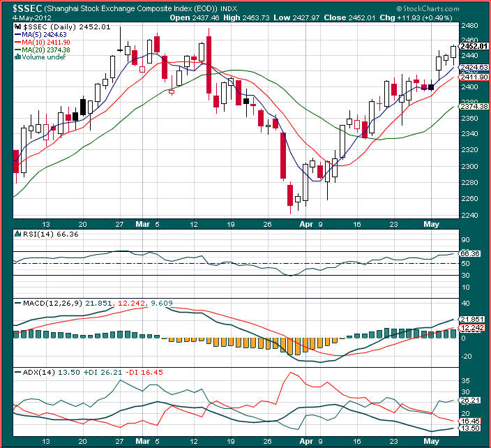This screenshot has width=491, height=448.
Task: Click the RSI 50 level axis label
Action: (466, 264)
